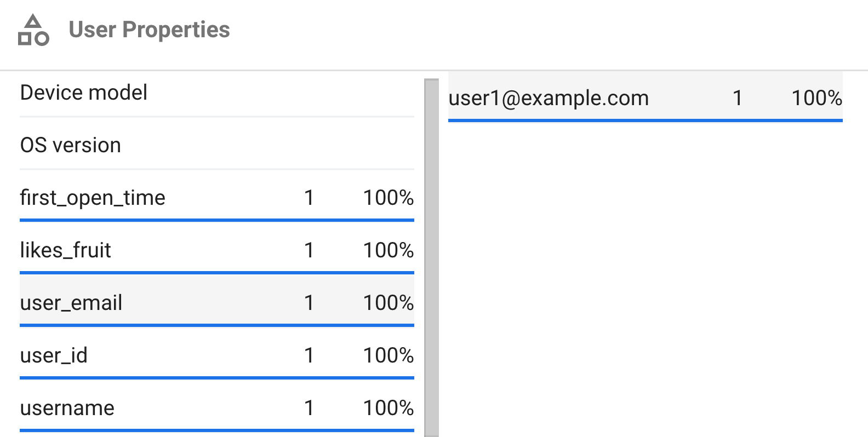Select the likes_fruit property

point(217,250)
